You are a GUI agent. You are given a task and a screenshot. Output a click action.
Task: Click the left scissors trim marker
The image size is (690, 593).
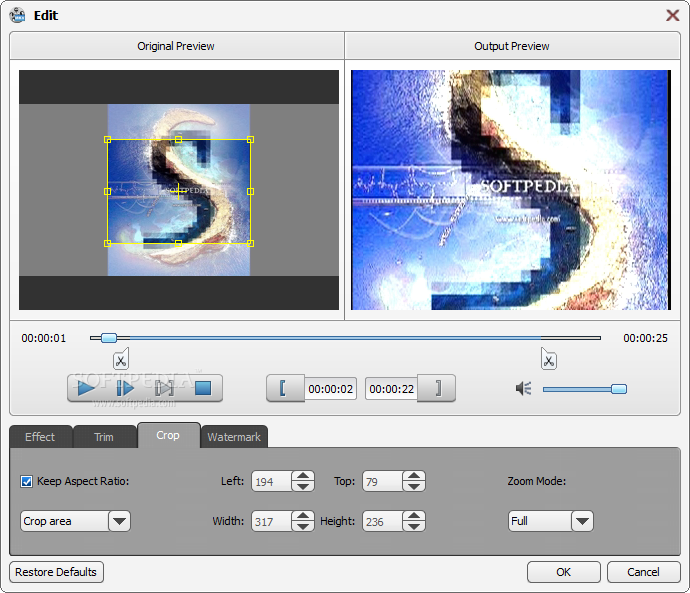(121, 359)
